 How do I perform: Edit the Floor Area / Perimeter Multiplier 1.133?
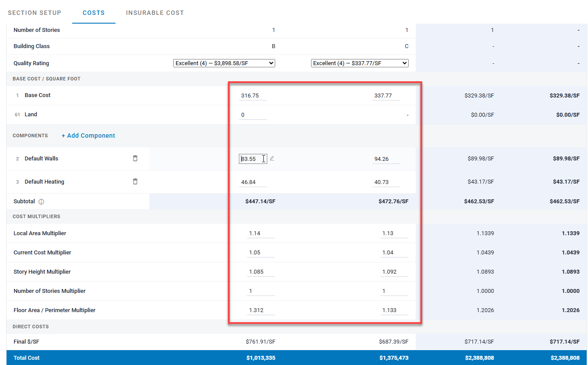click(x=394, y=310)
